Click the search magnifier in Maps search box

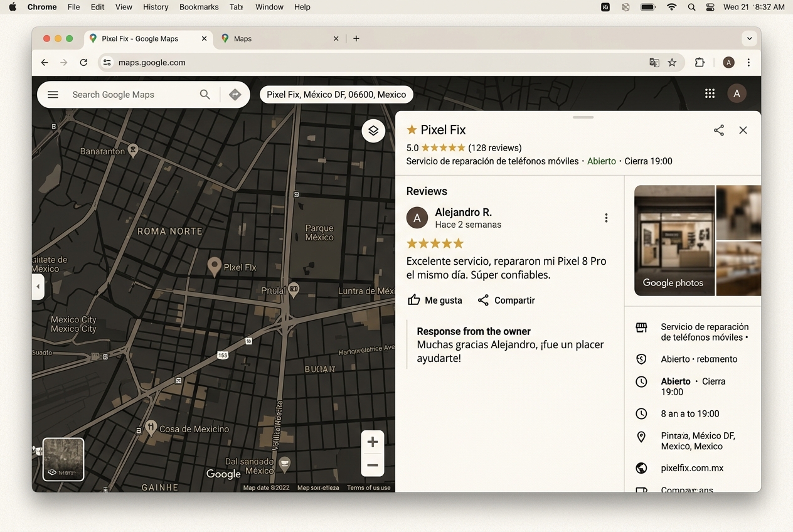[x=205, y=95]
